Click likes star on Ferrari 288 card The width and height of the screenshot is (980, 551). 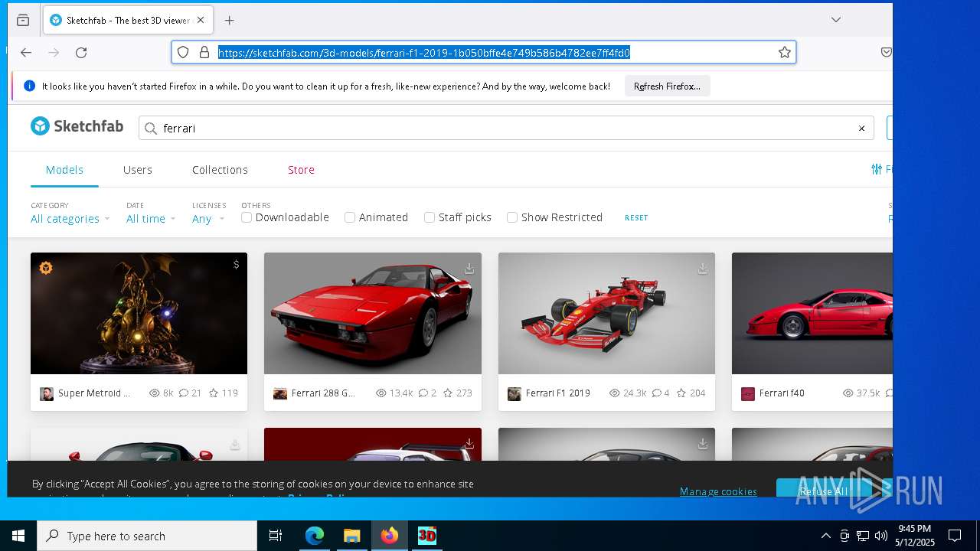448,393
